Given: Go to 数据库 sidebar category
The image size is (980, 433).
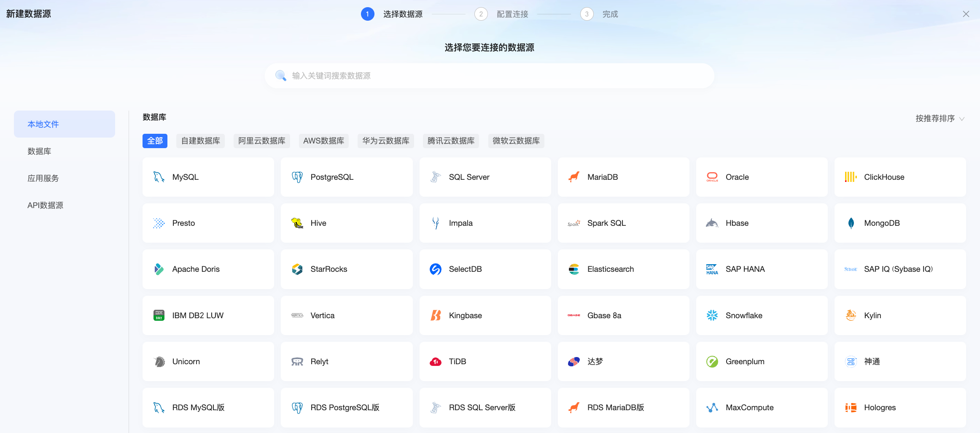Looking at the screenshot, I should [65, 151].
